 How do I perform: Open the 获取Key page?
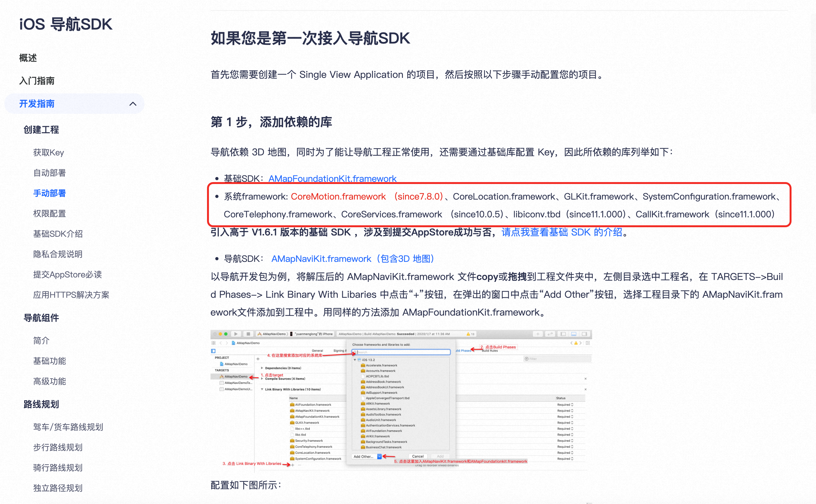[48, 153]
